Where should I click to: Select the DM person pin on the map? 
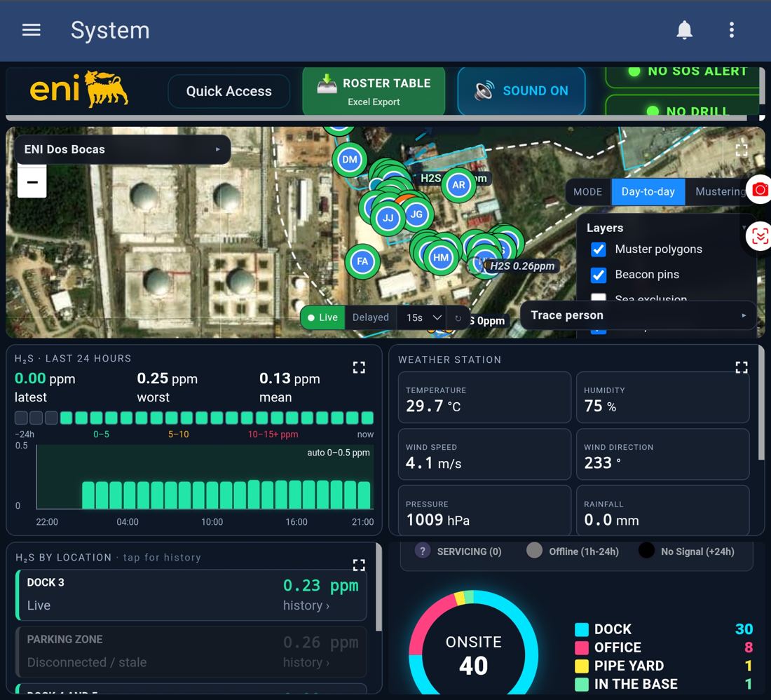(350, 160)
